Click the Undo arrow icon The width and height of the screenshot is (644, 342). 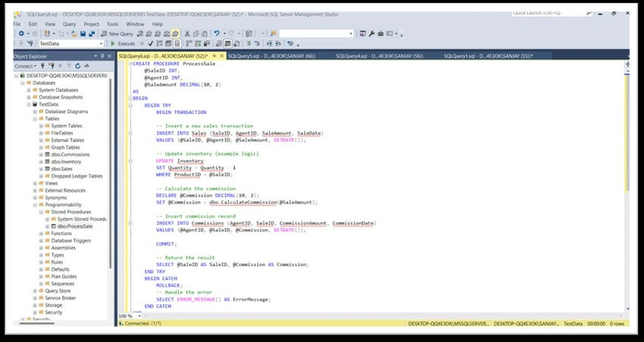coord(217,33)
